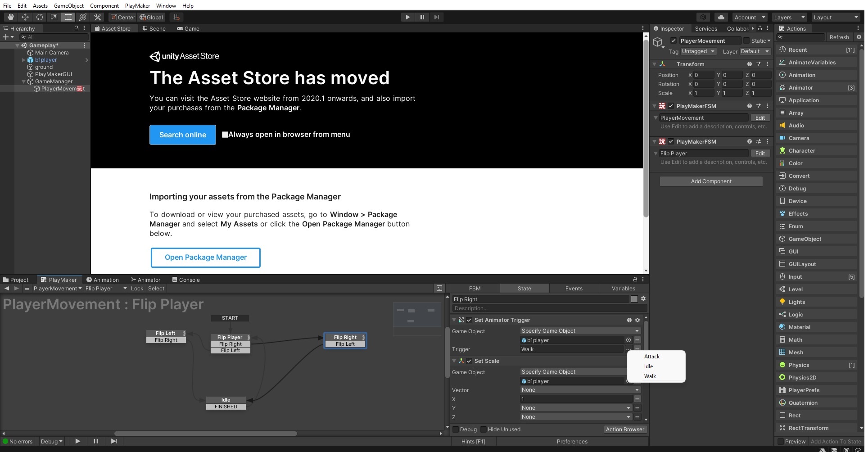Screen dimensions: 868x452
Task: Toggle the PlayMaker minimap icon
Action: 439,289
